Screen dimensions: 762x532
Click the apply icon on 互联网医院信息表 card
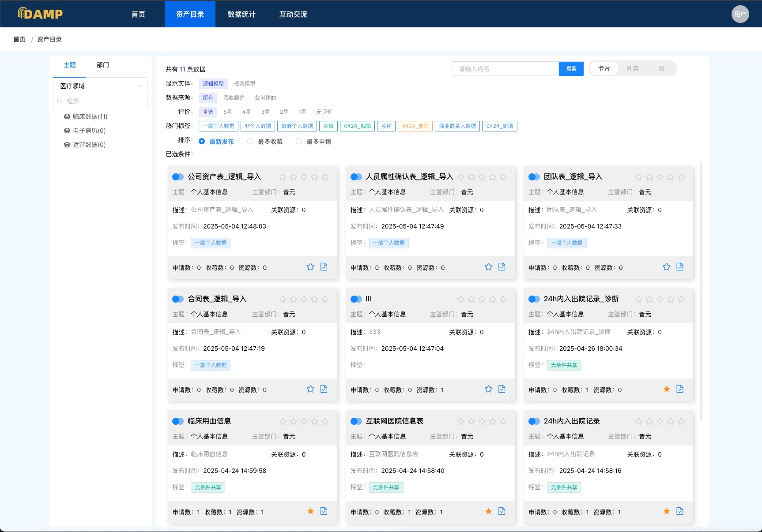[502, 511]
